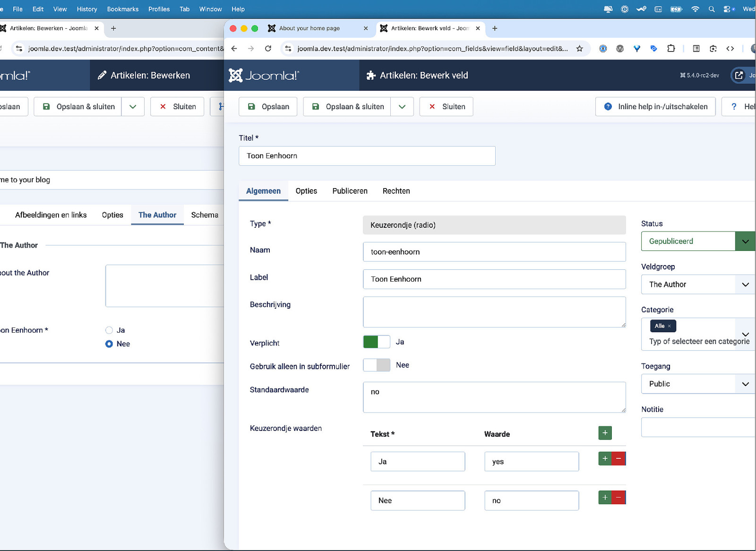The height and width of the screenshot is (551, 756).
Task: Open the Bookmarks menu in the menu bar
Action: coord(122,9)
